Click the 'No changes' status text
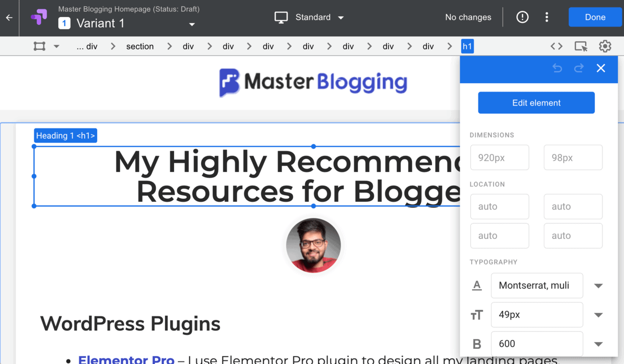This screenshot has width=624, height=364. coord(468,17)
